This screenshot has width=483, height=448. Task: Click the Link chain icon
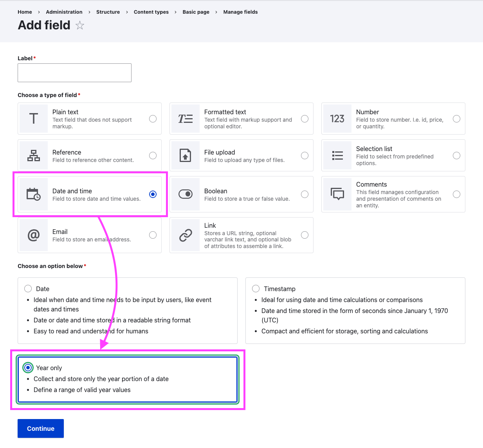186,235
